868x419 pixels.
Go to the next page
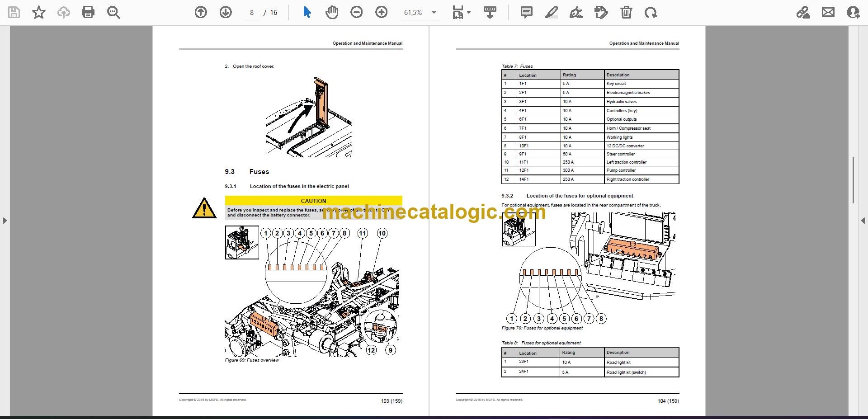tap(226, 13)
